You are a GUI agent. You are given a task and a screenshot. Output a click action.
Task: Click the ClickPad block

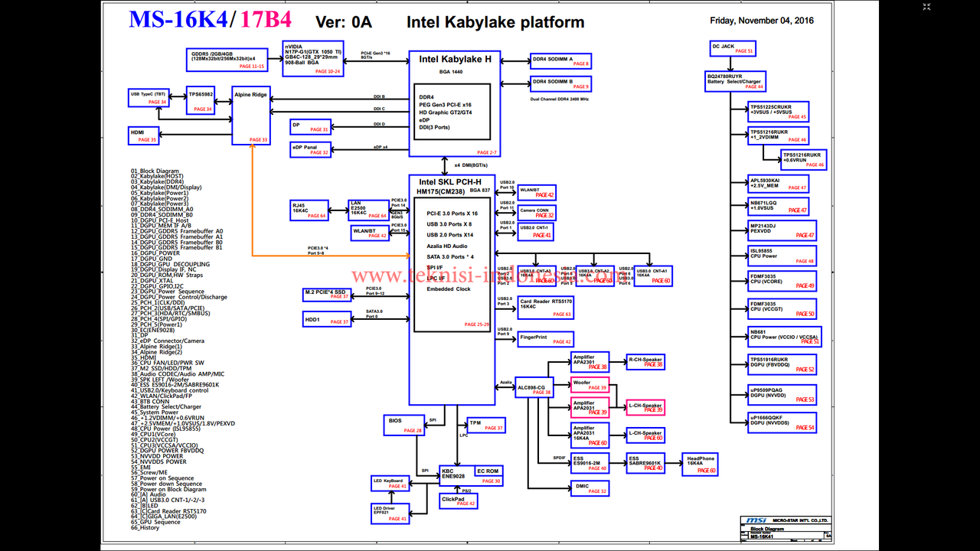tap(458, 500)
